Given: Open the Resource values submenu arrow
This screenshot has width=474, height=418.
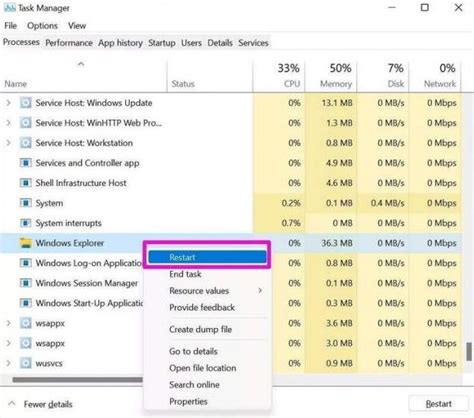Looking at the screenshot, I should pos(260,291).
